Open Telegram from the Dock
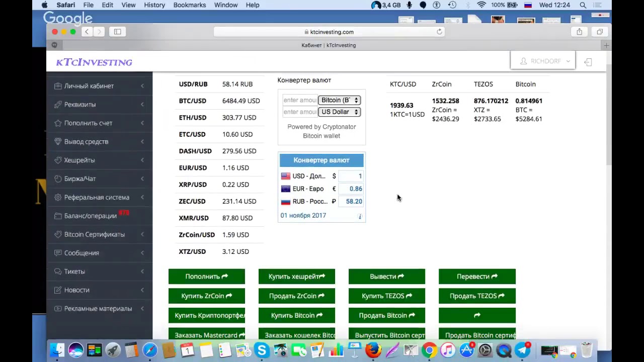Viewport: 644px width, 362px height. pos(522,350)
